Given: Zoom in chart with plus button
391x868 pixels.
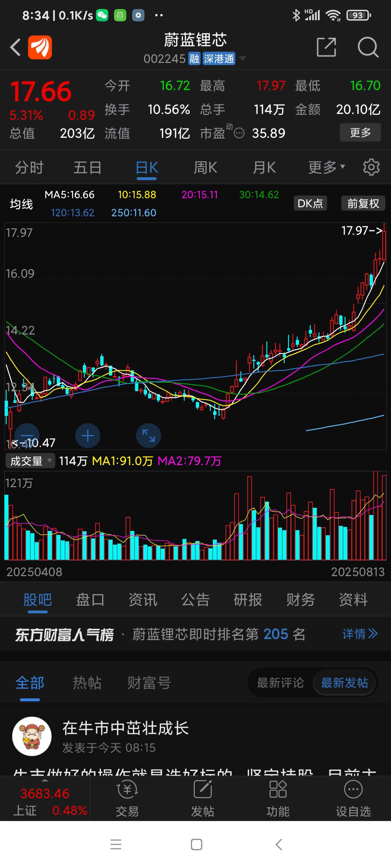Looking at the screenshot, I should click(x=88, y=435).
